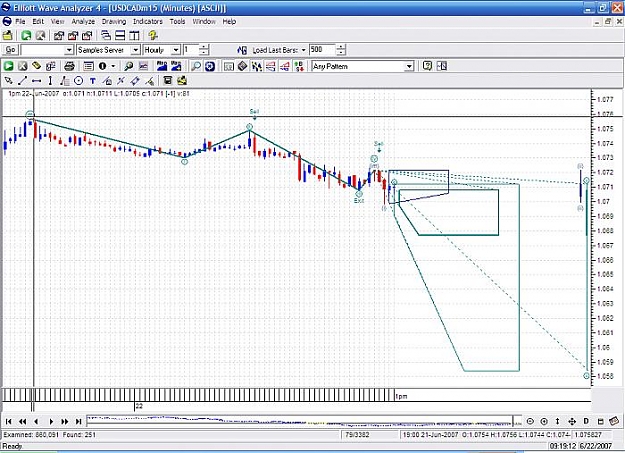
Task: Click the D button in bottom bar
Action: tap(586, 421)
